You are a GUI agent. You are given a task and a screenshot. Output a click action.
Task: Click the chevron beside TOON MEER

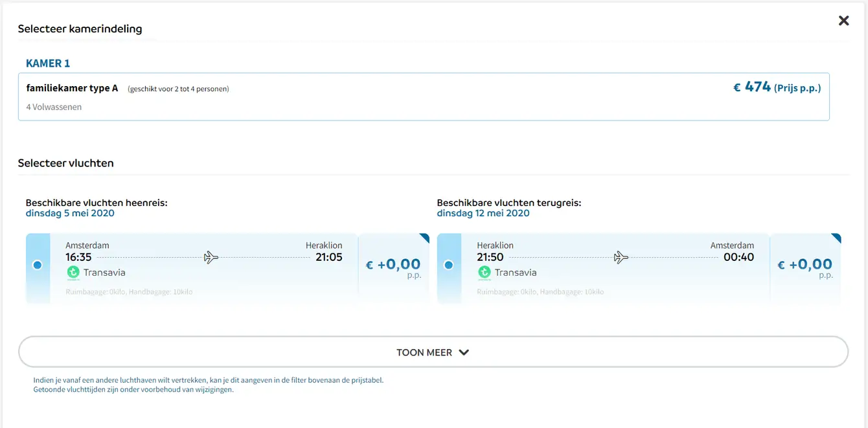pos(464,353)
